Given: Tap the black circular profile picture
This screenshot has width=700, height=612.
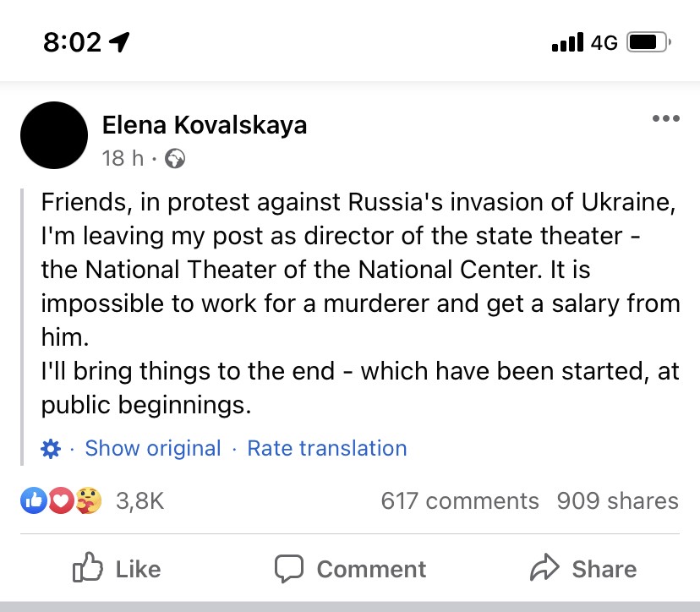Looking at the screenshot, I should [x=53, y=136].
